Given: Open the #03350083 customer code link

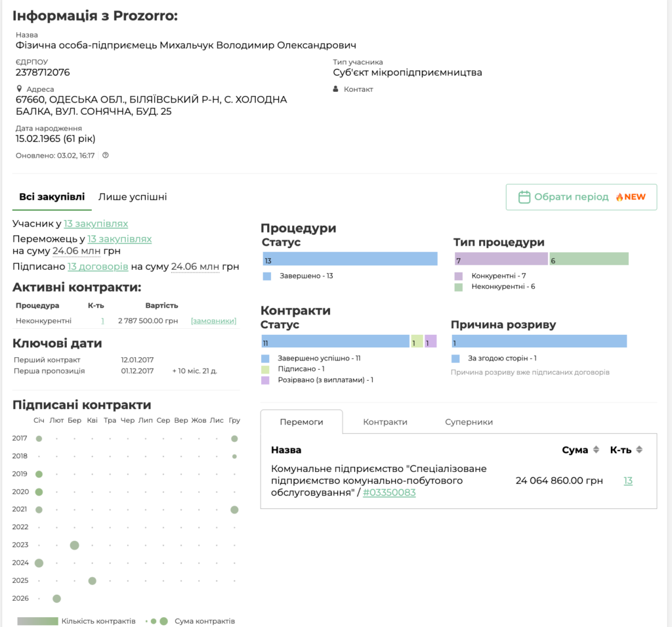Looking at the screenshot, I should pyautogui.click(x=389, y=492).
